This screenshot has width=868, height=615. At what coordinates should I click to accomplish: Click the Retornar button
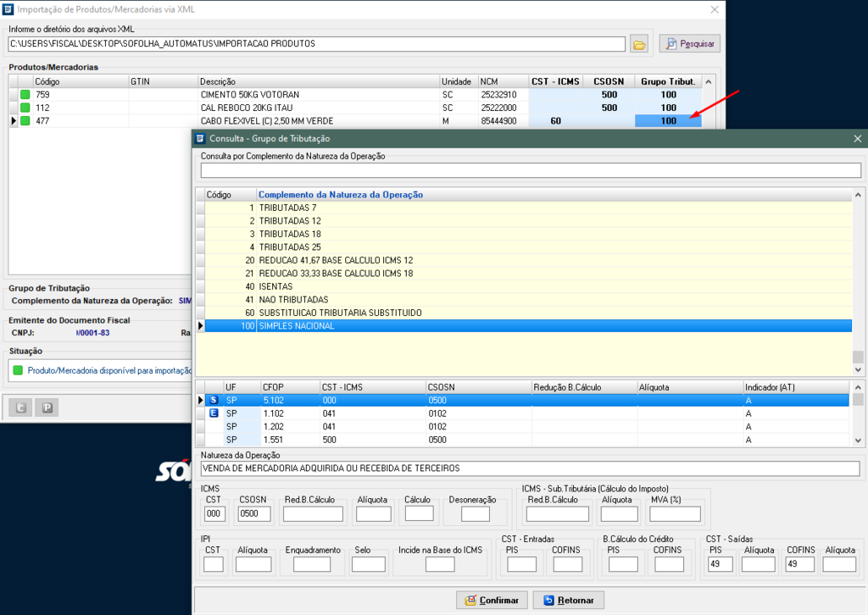click(568, 600)
